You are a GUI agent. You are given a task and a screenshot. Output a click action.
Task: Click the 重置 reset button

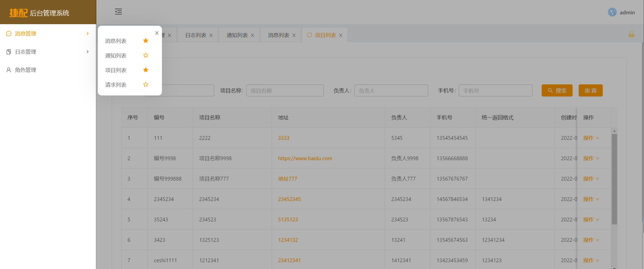[x=590, y=90]
